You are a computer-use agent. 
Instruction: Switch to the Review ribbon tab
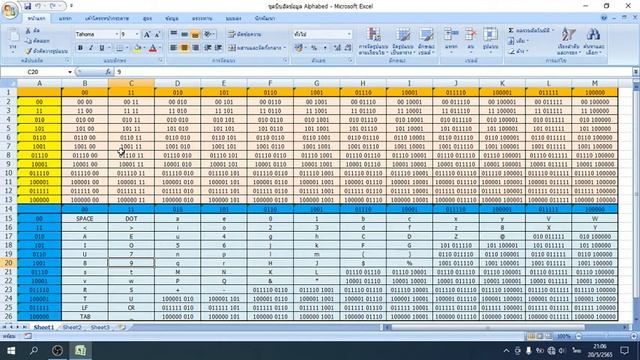pyautogui.click(x=202, y=19)
